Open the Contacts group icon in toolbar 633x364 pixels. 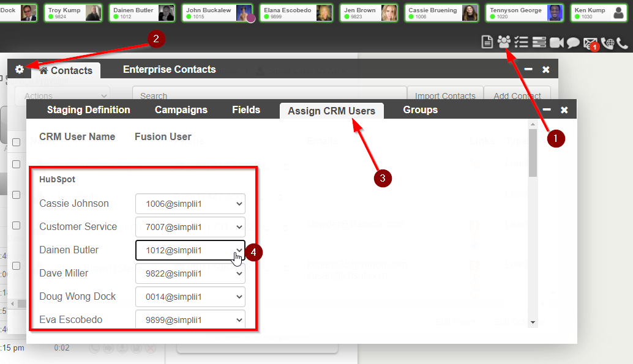[x=503, y=42]
